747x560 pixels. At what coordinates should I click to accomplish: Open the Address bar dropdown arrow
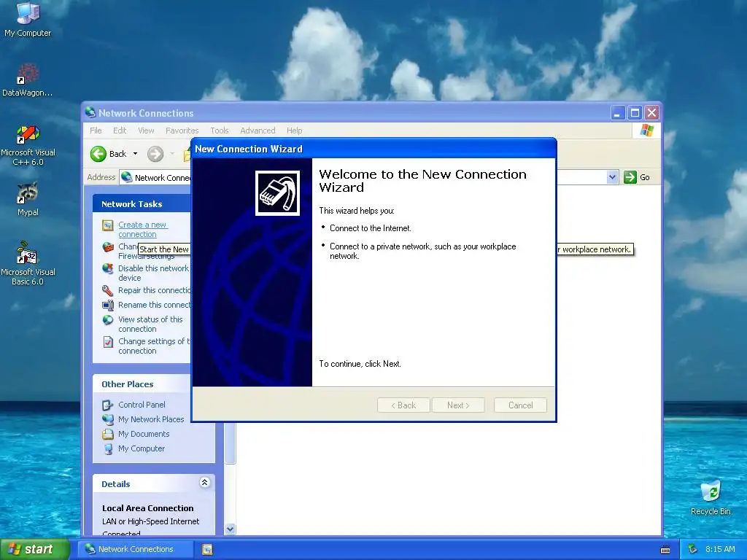(612, 177)
